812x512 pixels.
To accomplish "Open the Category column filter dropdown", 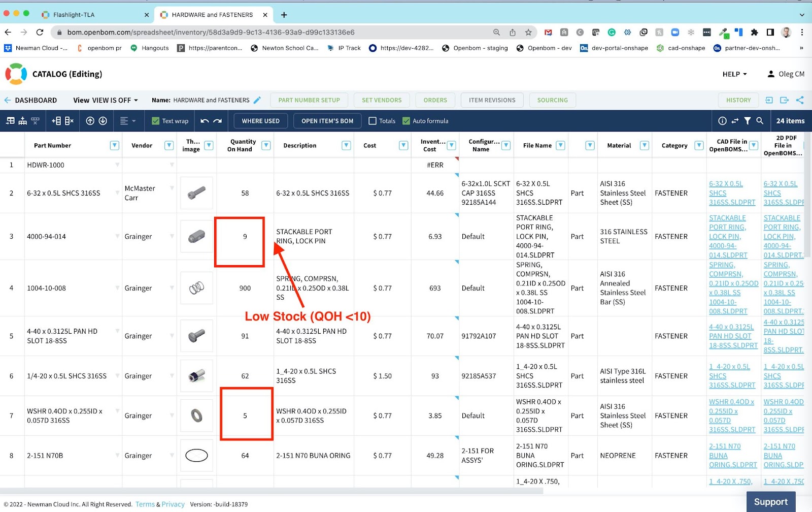I will click(x=699, y=145).
